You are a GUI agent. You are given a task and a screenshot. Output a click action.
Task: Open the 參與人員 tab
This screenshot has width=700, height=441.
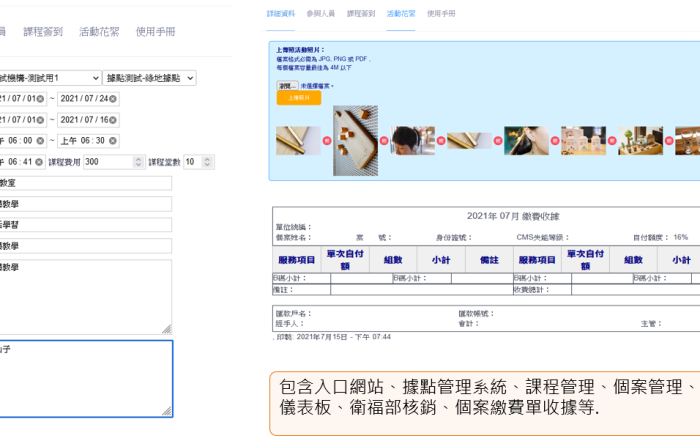321,14
